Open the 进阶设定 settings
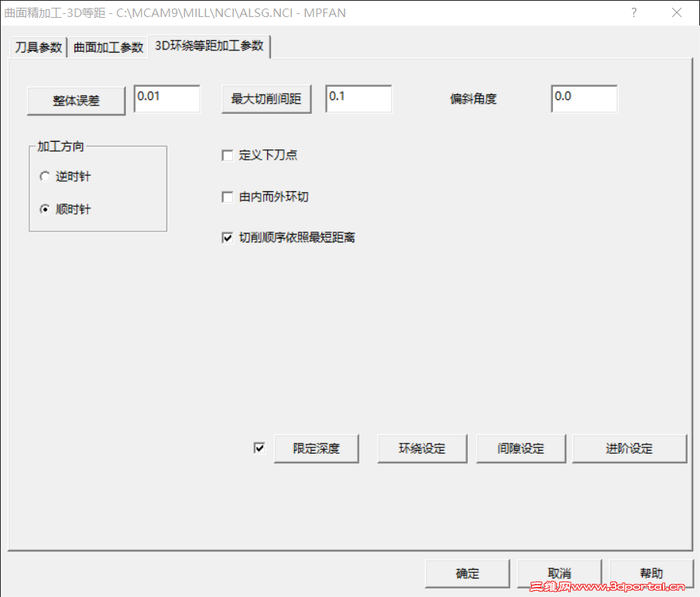The height and width of the screenshot is (597, 700). click(629, 448)
